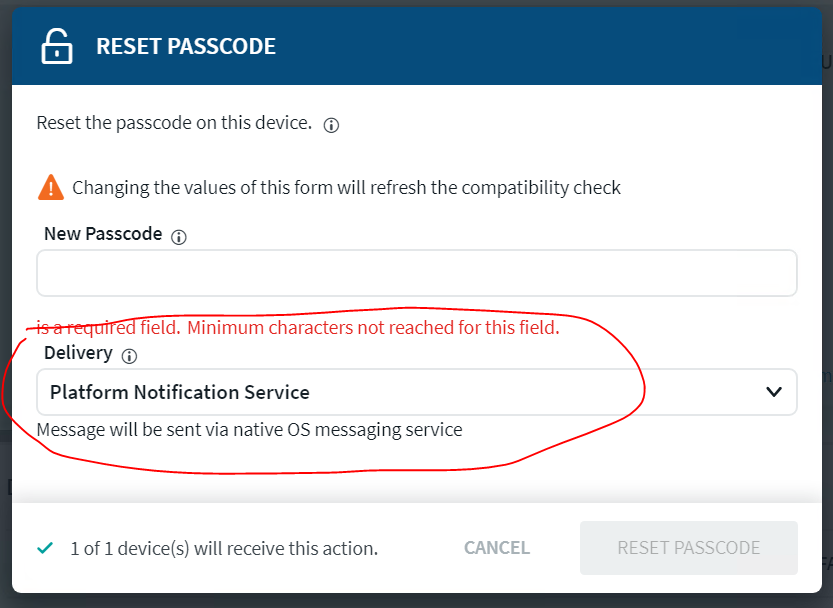
Task: Click the orange warning triangle icon
Action: coord(50,187)
